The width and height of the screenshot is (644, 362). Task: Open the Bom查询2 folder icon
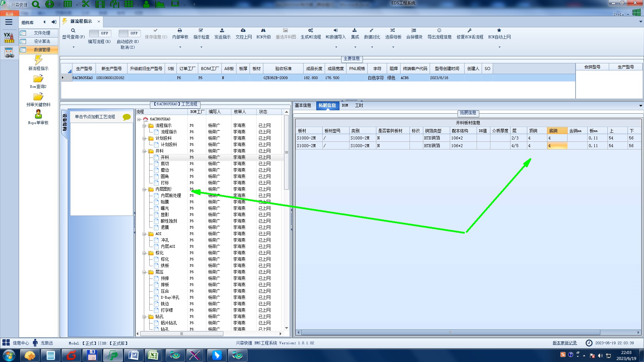tap(38, 79)
